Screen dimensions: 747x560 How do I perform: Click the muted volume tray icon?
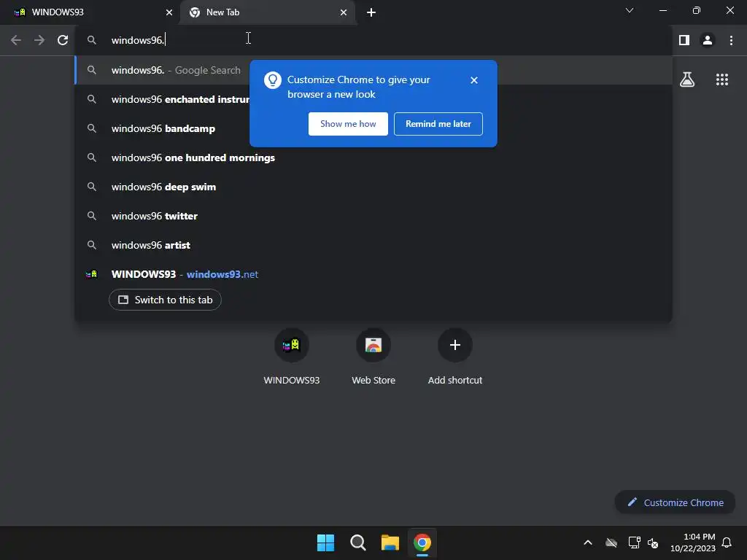pos(653,542)
